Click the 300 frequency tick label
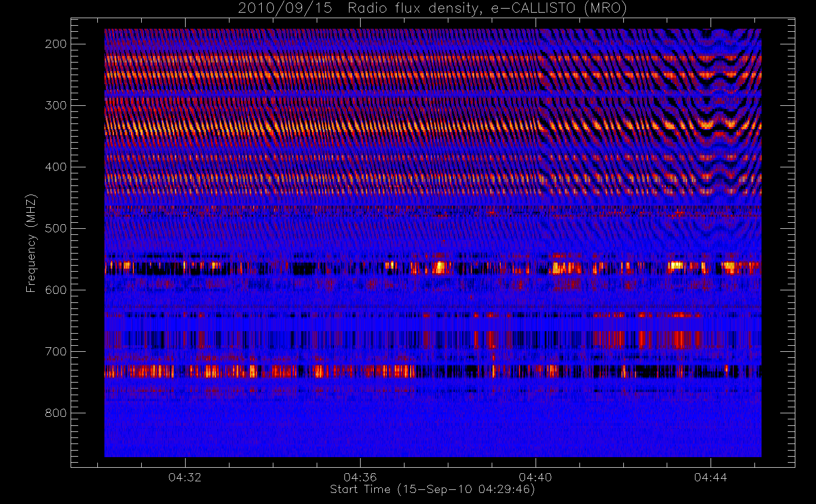Viewport: 816px width, 504px height. (x=56, y=105)
